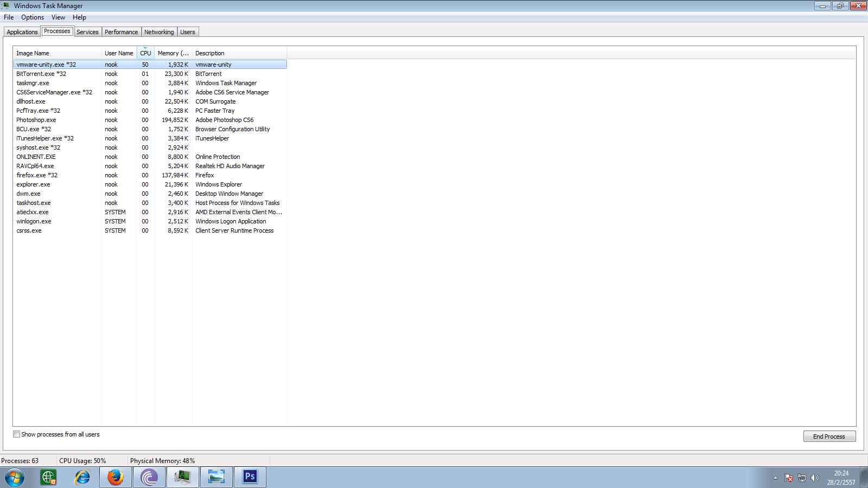Click the Client Server Runtime Process description
This screenshot has height=488, width=868.
pyautogui.click(x=234, y=230)
